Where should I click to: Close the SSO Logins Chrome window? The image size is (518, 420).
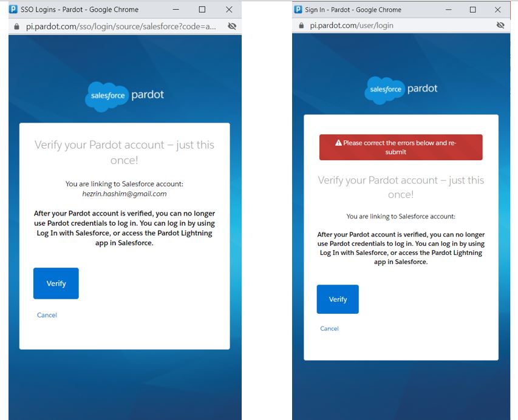point(229,10)
